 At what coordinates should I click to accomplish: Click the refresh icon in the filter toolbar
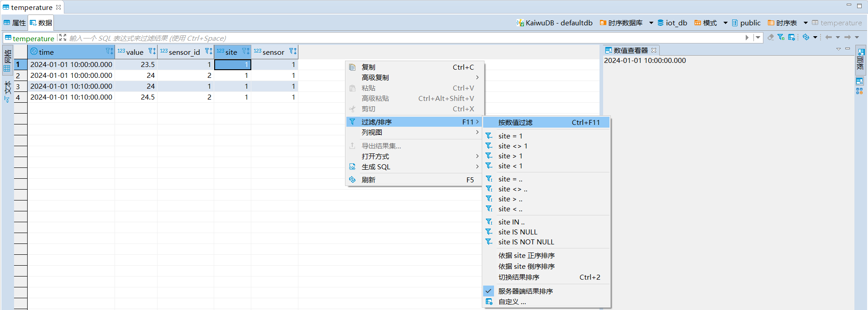[x=806, y=38]
